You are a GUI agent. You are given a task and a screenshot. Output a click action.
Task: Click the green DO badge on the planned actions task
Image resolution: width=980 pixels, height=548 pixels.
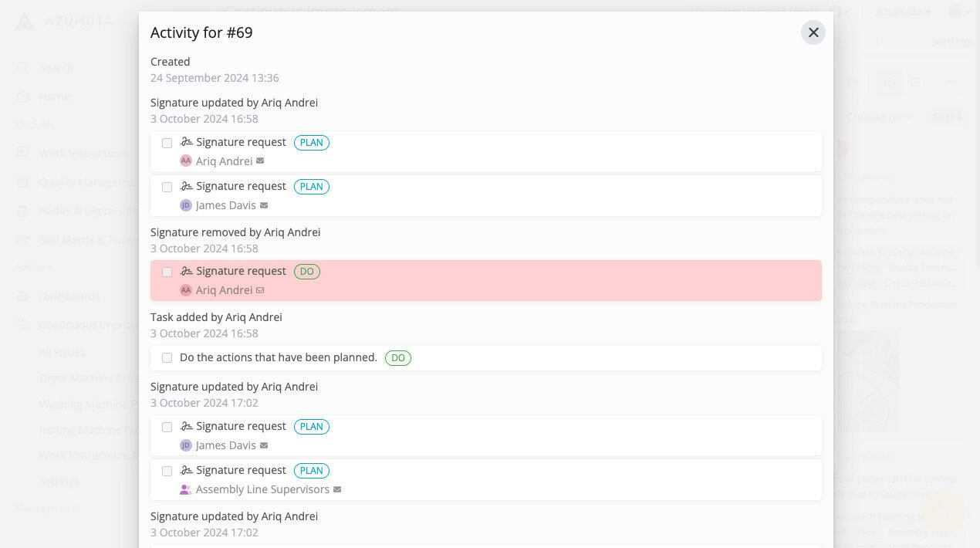(x=398, y=358)
